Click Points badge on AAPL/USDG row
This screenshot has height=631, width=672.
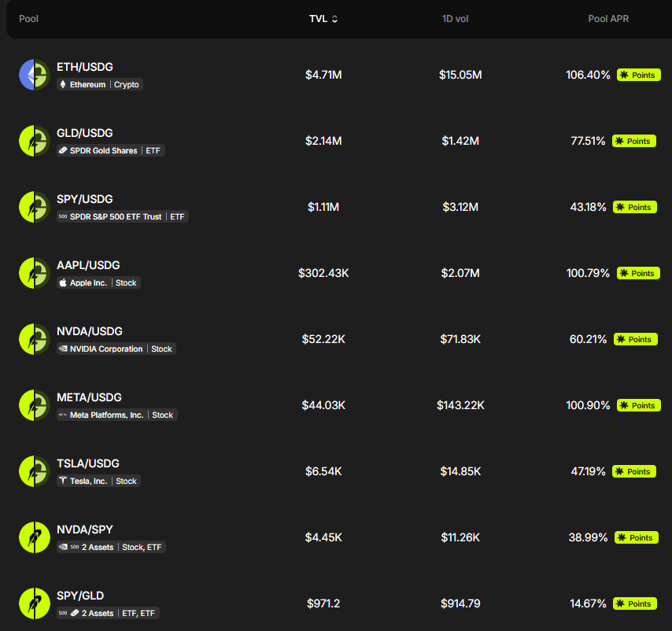pyautogui.click(x=638, y=273)
